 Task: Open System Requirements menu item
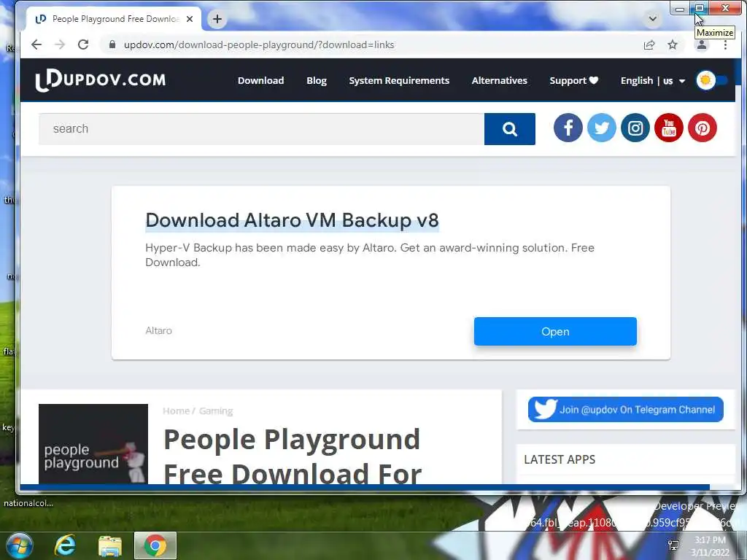399,80
